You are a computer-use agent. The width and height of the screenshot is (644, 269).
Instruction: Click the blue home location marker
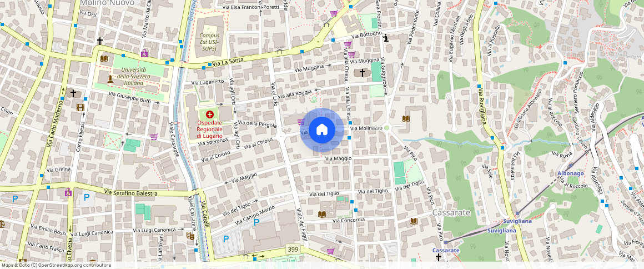pos(321,130)
